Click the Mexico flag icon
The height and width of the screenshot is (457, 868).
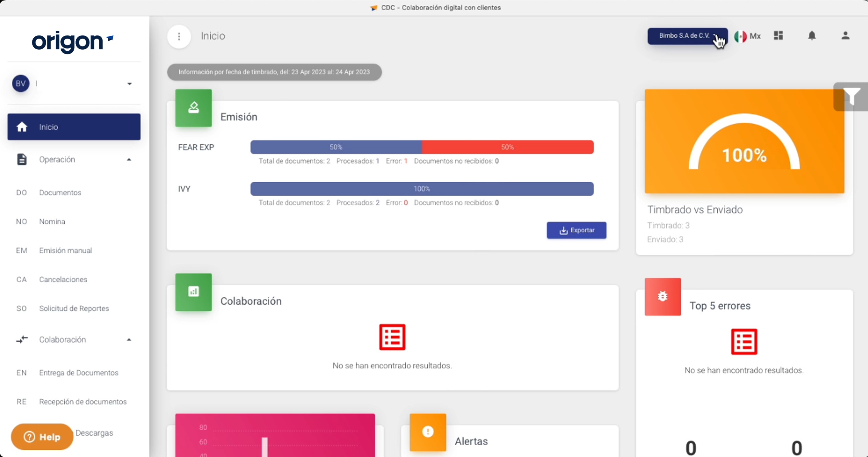click(x=740, y=36)
